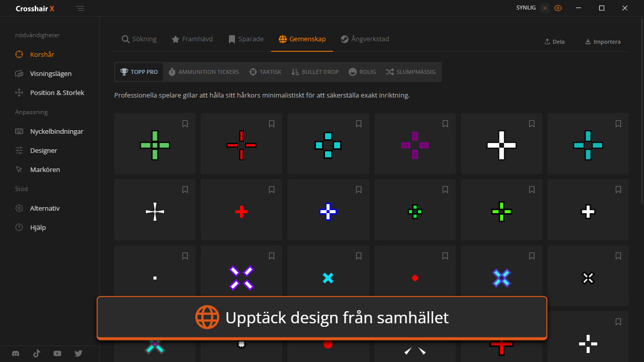Viewport: 644px width, 362px height.
Task: Select the purple cross crosshair thumbnail
Action: [x=415, y=145]
